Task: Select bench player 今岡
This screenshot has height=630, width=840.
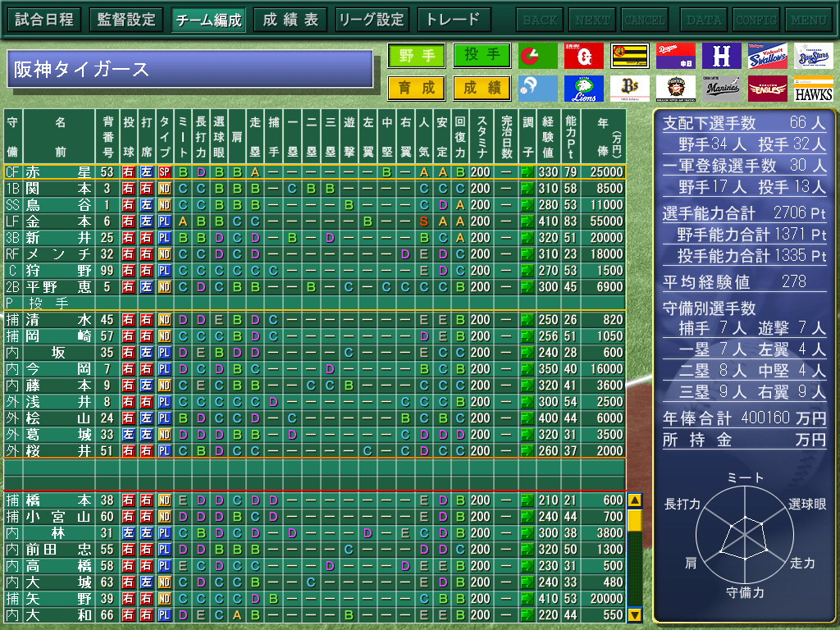Action: pyautogui.click(x=315, y=368)
